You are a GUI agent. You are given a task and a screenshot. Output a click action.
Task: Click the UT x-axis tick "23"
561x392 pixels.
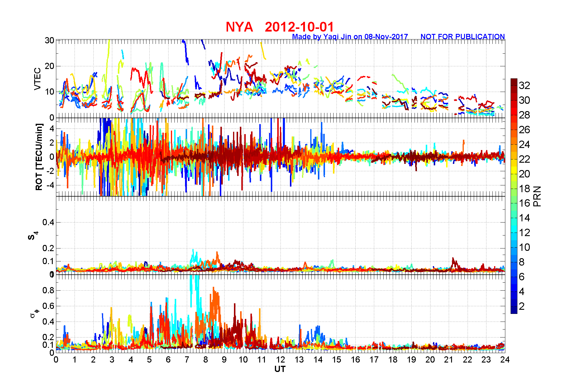point(486,360)
